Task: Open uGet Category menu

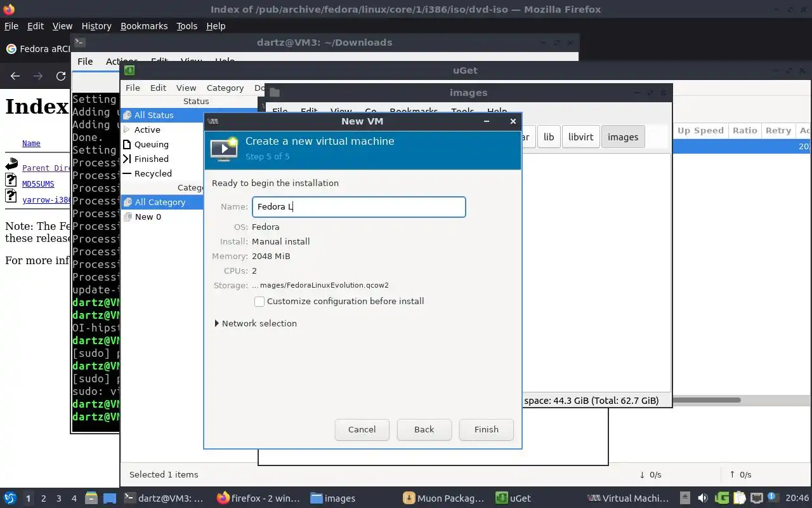Action: click(x=225, y=88)
